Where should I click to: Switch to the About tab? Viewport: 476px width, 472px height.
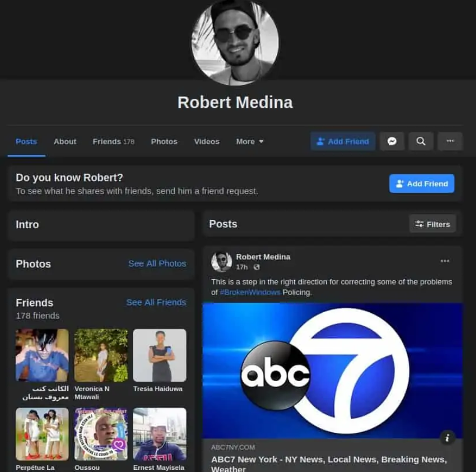click(x=65, y=141)
